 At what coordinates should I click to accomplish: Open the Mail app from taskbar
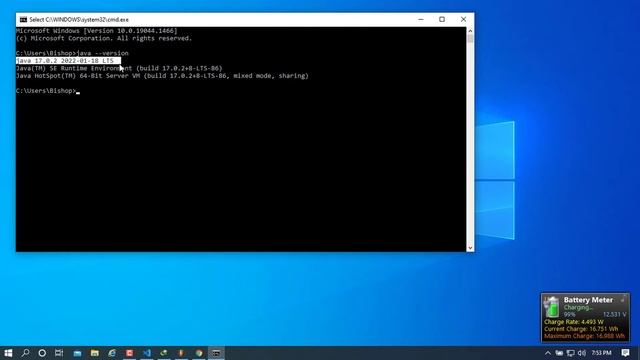tap(77, 353)
